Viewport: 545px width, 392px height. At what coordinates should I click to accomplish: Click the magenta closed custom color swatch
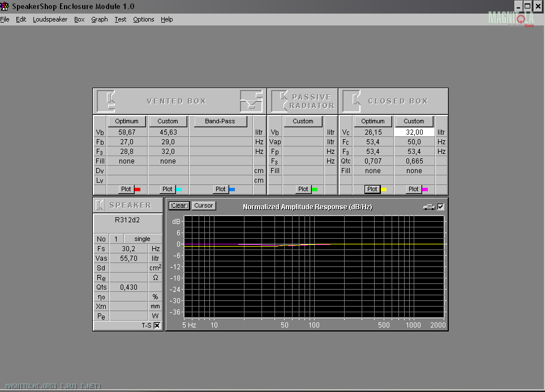click(x=425, y=189)
